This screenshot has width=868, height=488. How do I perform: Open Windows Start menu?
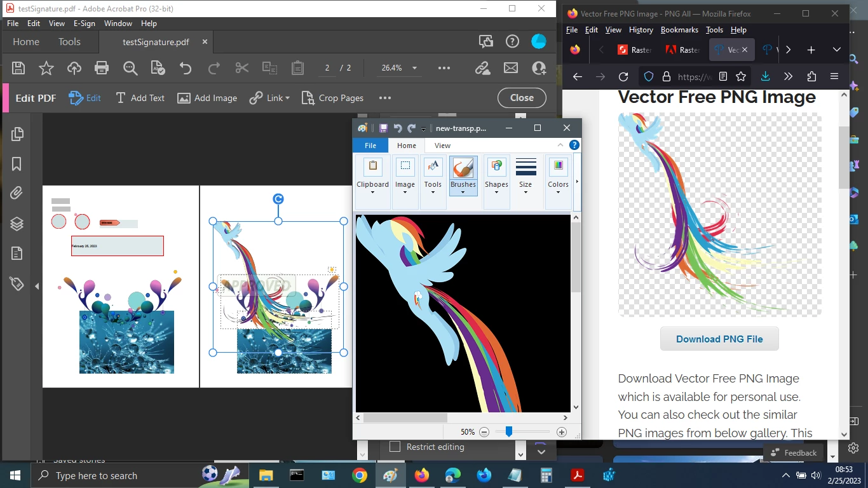pos(15,475)
